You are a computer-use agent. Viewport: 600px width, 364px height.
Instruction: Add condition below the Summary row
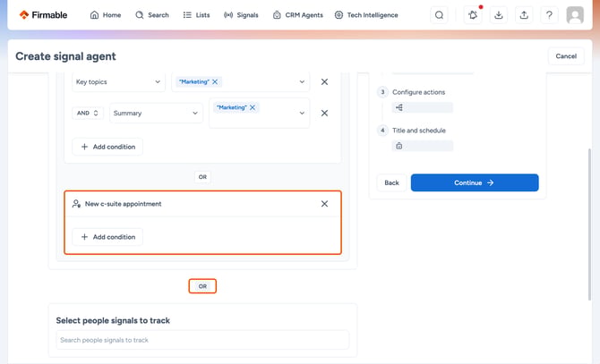point(107,147)
